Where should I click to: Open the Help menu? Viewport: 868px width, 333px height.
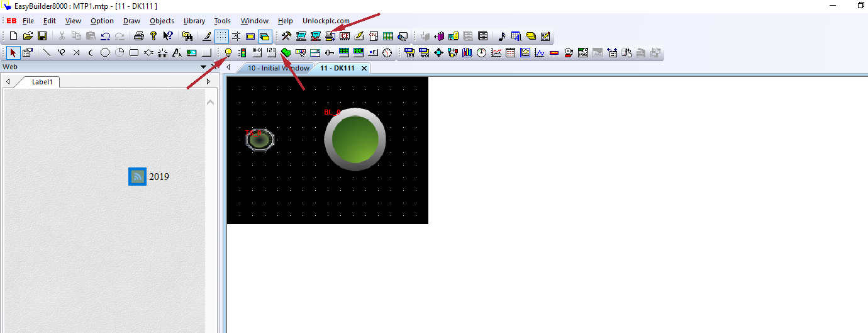(x=286, y=21)
